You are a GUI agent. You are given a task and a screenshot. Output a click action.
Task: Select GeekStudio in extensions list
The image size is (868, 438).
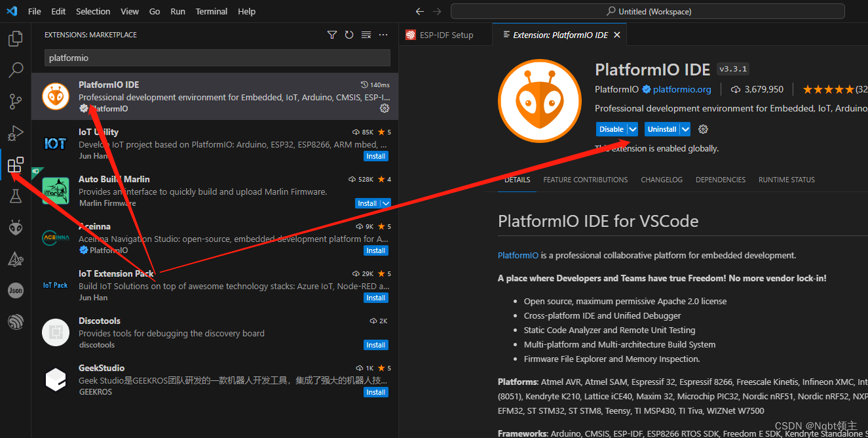pos(215,380)
